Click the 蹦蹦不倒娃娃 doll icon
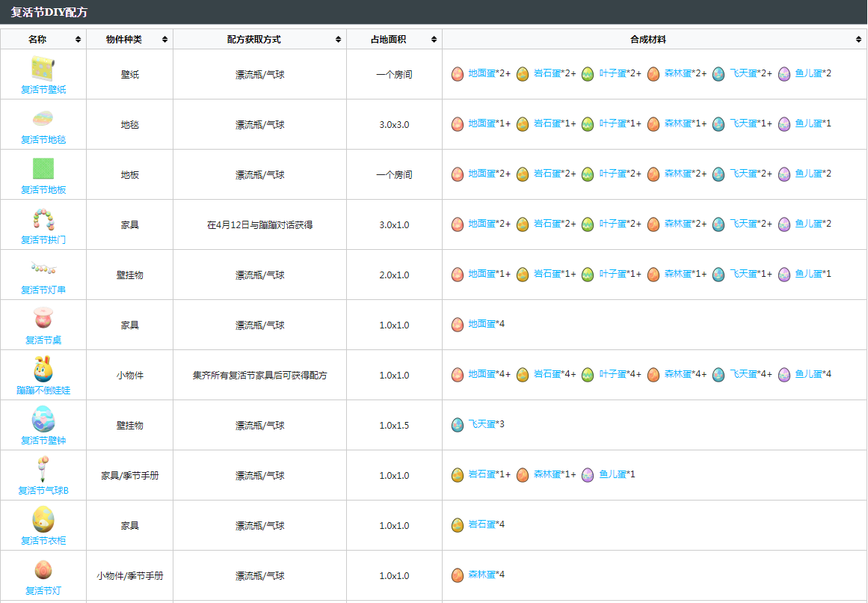The width and height of the screenshot is (868, 603). coord(43,370)
